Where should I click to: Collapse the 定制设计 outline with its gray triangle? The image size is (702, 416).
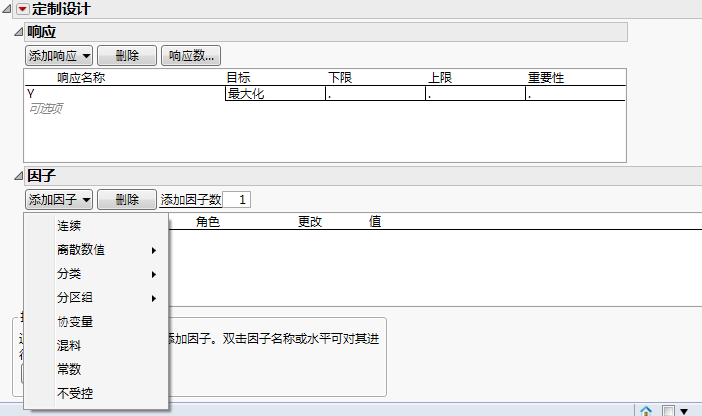click(7, 9)
